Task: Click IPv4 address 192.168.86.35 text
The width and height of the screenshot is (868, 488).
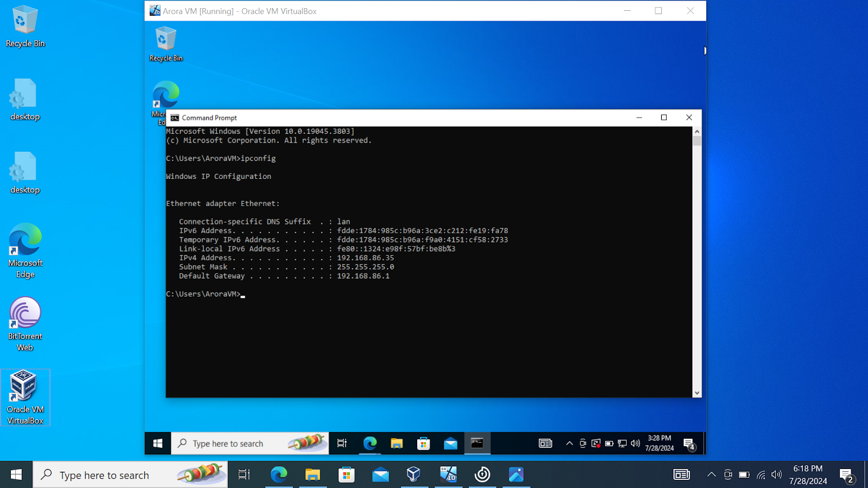Action: 365,258
